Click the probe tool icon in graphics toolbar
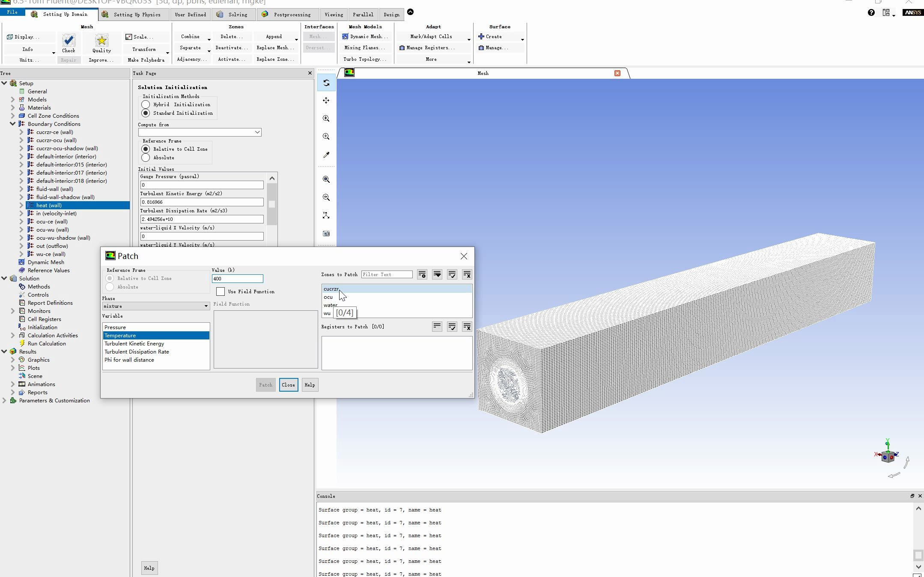 326,155
